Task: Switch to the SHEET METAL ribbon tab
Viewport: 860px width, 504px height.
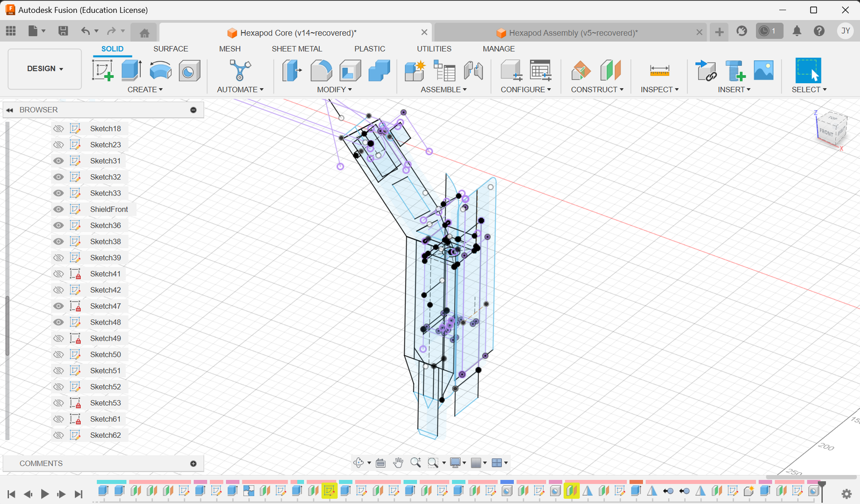Action: click(x=297, y=48)
